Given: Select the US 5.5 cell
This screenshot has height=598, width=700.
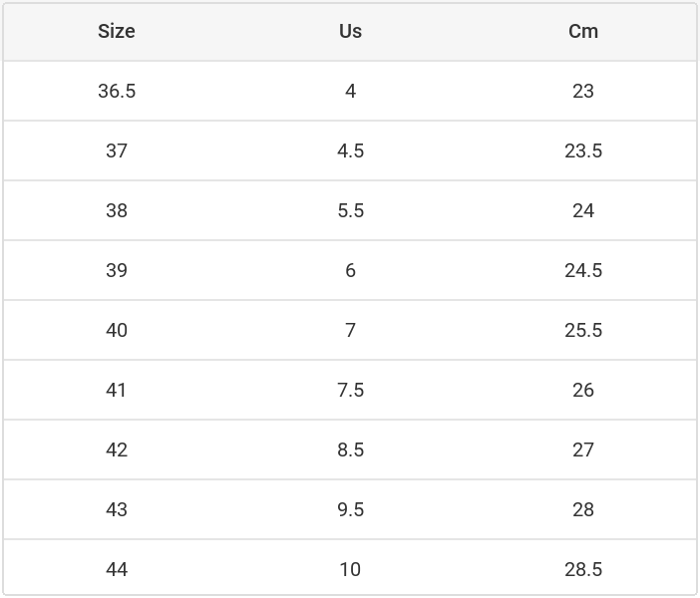Looking at the screenshot, I should (350, 210).
